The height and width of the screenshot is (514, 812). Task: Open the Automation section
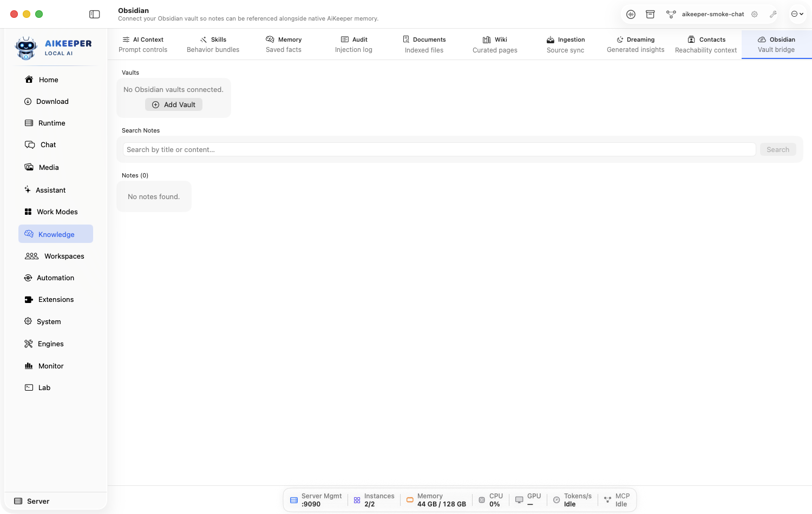(x=56, y=278)
